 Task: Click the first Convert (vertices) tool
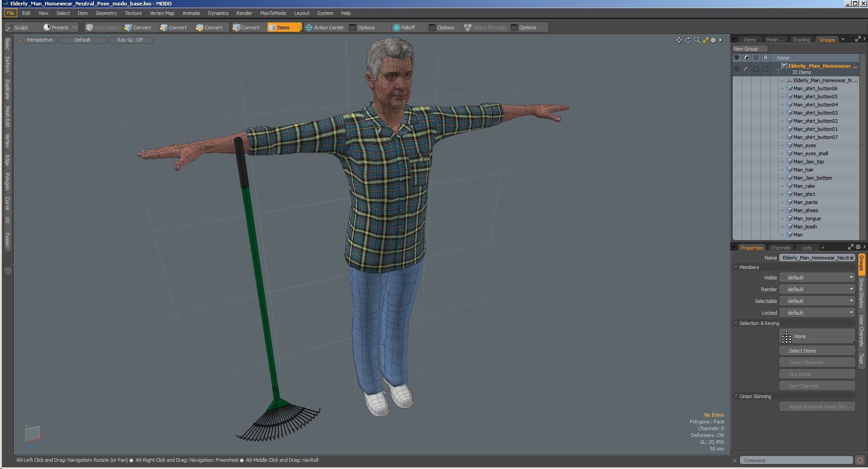pos(138,28)
